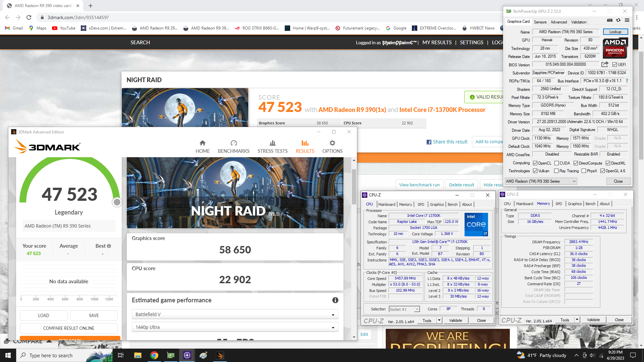
Task: Click the AMD Radeon logo in GPU-Z
Action: 615,48
